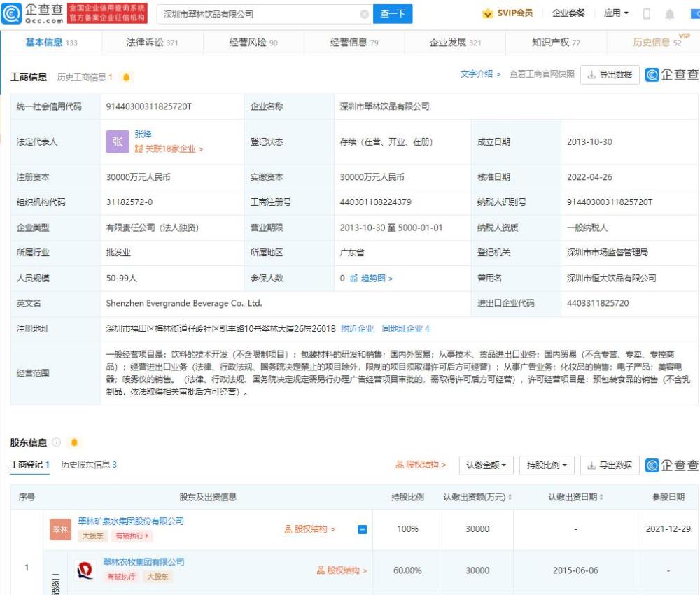Screen dimensions: 700x595
Task: Select 工商登记 1 sub-tab
Action: click(x=30, y=465)
